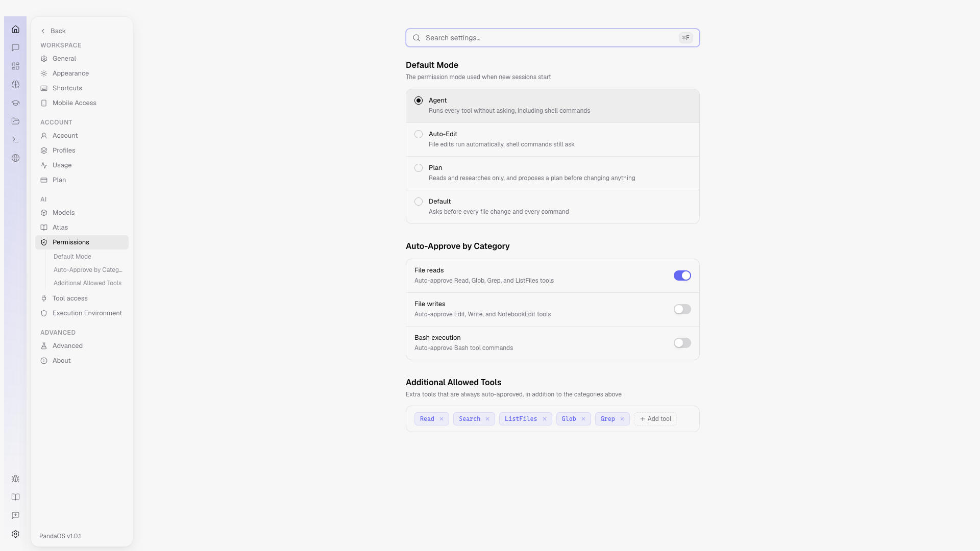
Task: Click the bug icon in left rail
Action: click(x=15, y=479)
